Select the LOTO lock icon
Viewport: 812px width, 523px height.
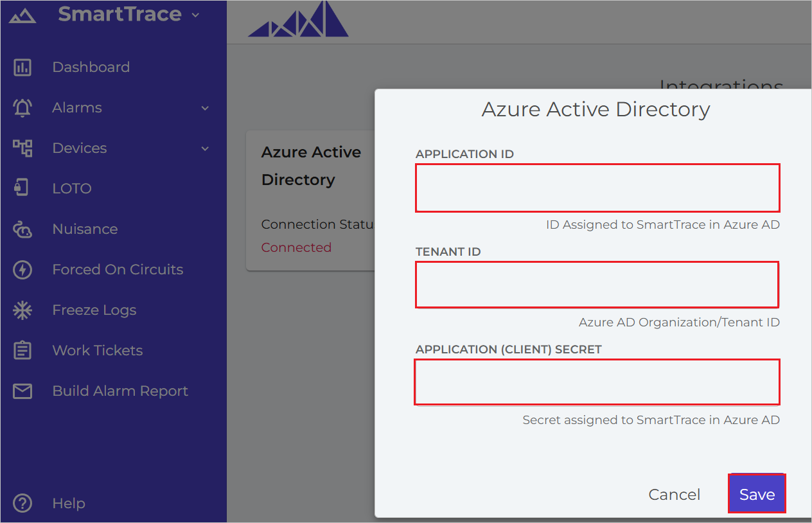tap(22, 188)
